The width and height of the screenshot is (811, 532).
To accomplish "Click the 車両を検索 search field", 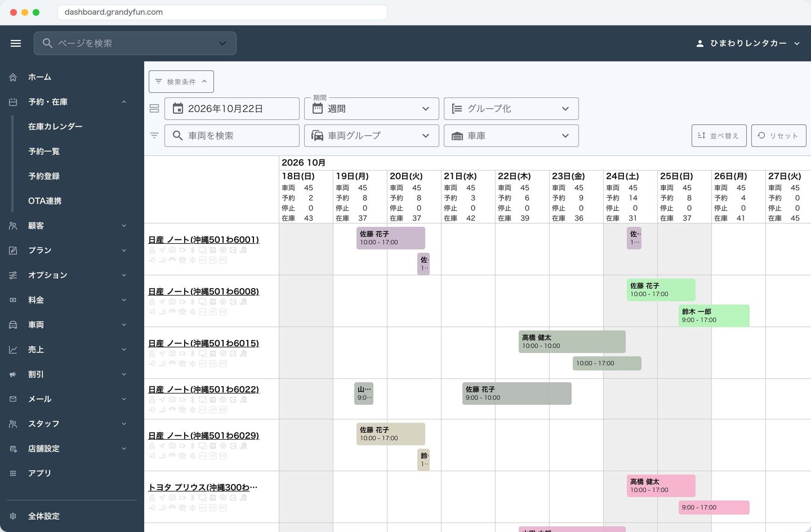I will point(232,136).
